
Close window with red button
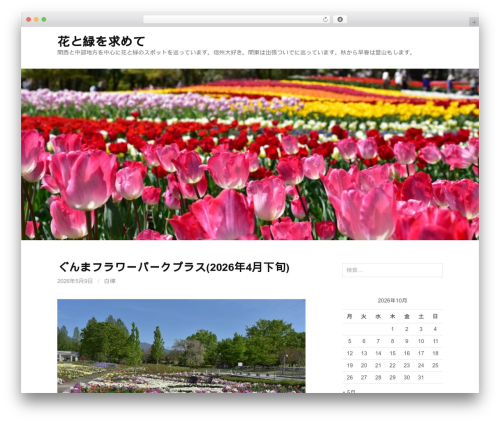tap(29, 19)
